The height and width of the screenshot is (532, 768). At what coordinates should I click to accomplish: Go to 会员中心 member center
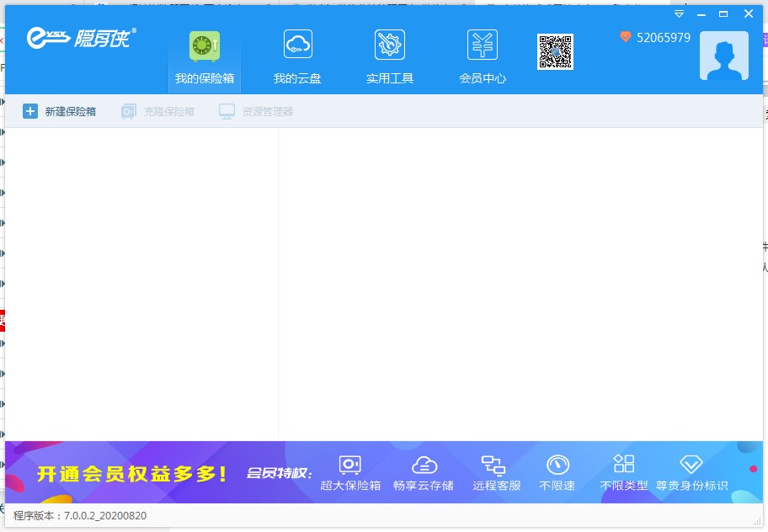point(483,59)
